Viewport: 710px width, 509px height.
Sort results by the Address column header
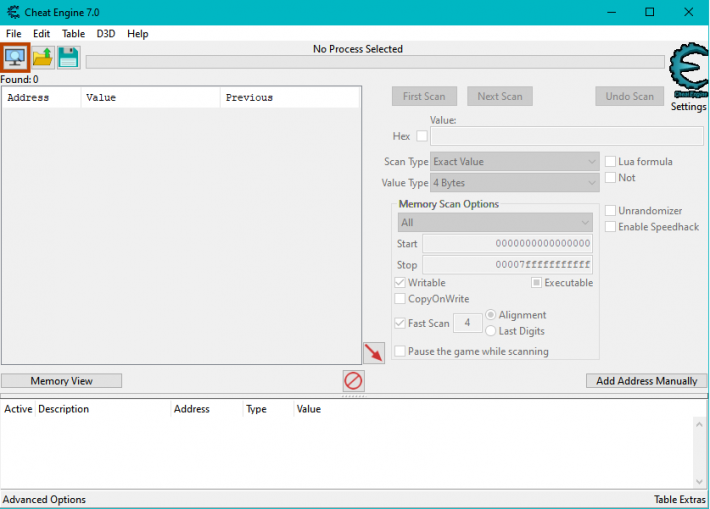coord(42,97)
